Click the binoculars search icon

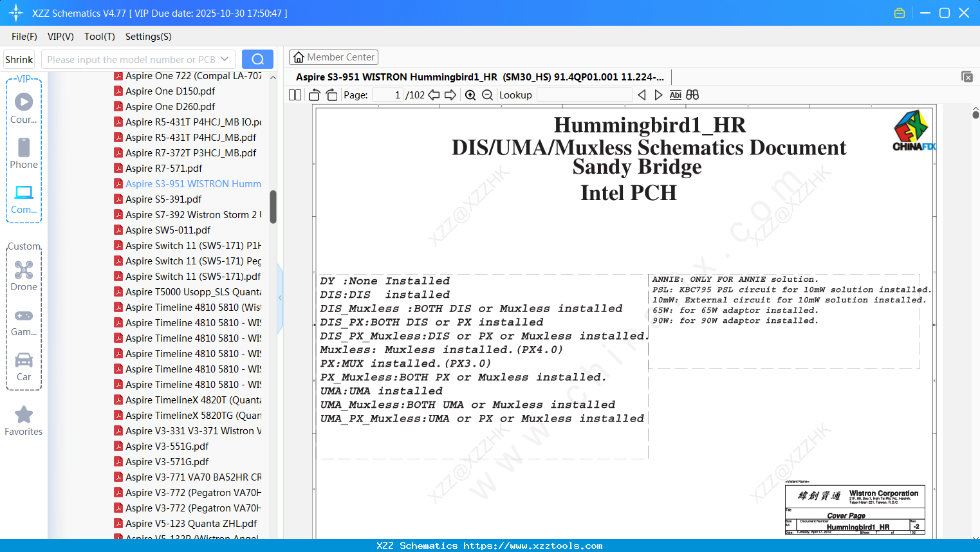(x=692, y=95)
